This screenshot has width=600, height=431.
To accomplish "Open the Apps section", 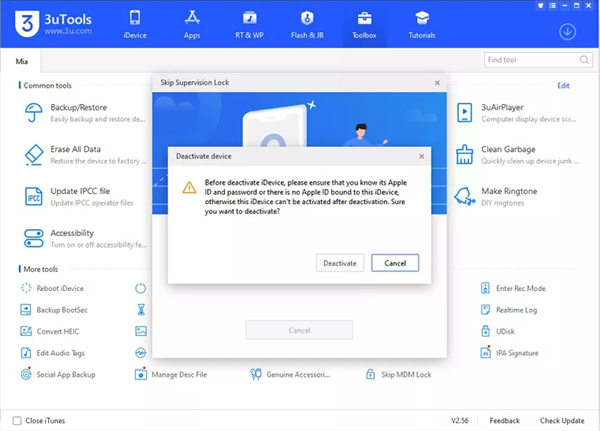I will coord(193,25).
